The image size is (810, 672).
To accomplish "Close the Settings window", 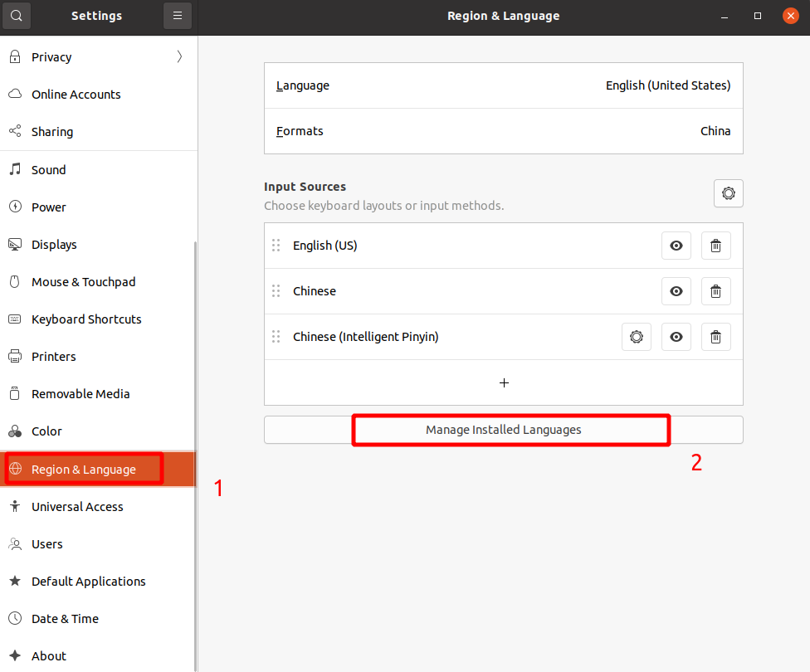I will pyautogui.click(x=790, y=16).
